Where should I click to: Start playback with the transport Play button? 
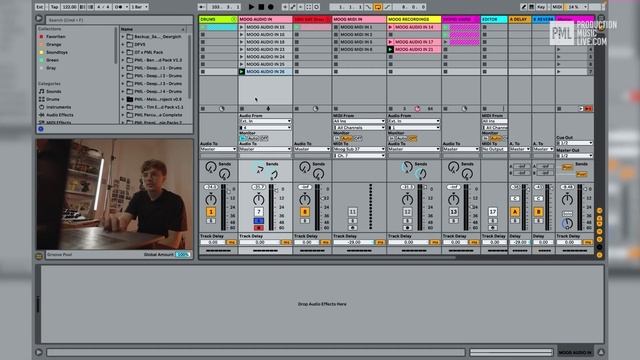click(251, 7)
